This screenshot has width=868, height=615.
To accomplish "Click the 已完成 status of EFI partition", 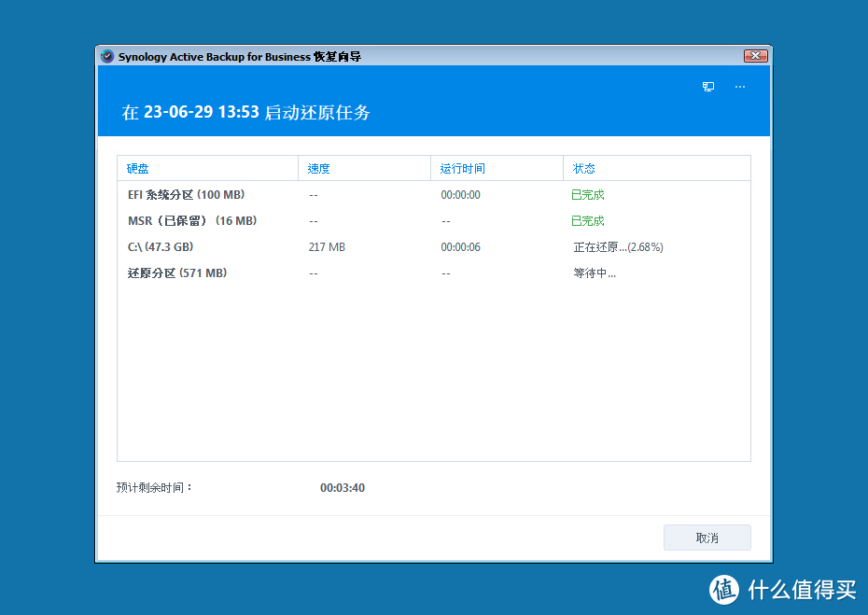I will click(588, 195).
